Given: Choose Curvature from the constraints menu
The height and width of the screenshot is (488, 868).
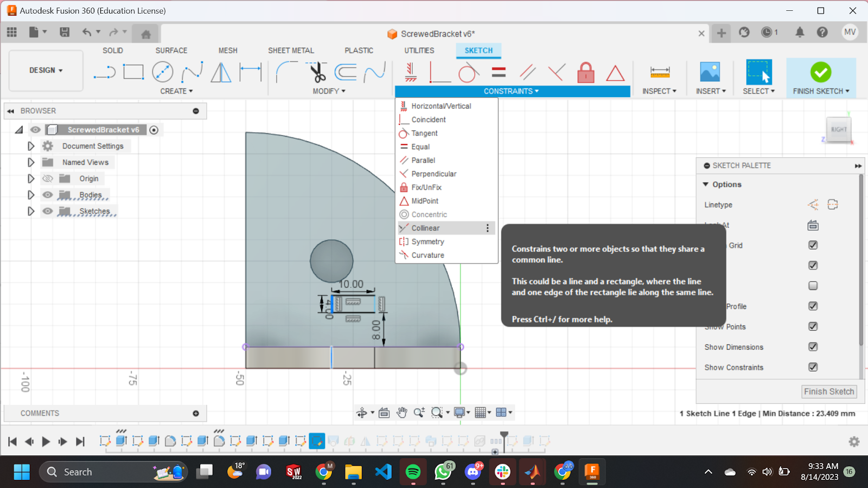Looking at the screenshot, I should pos(446,255).
